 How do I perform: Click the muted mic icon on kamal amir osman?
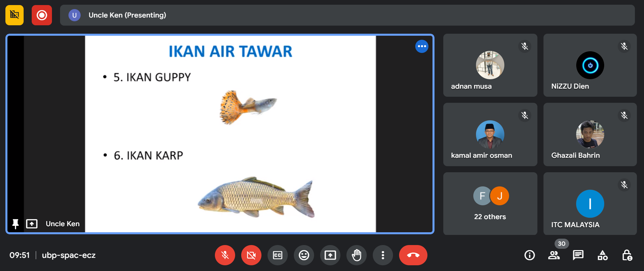pos(525,116)
